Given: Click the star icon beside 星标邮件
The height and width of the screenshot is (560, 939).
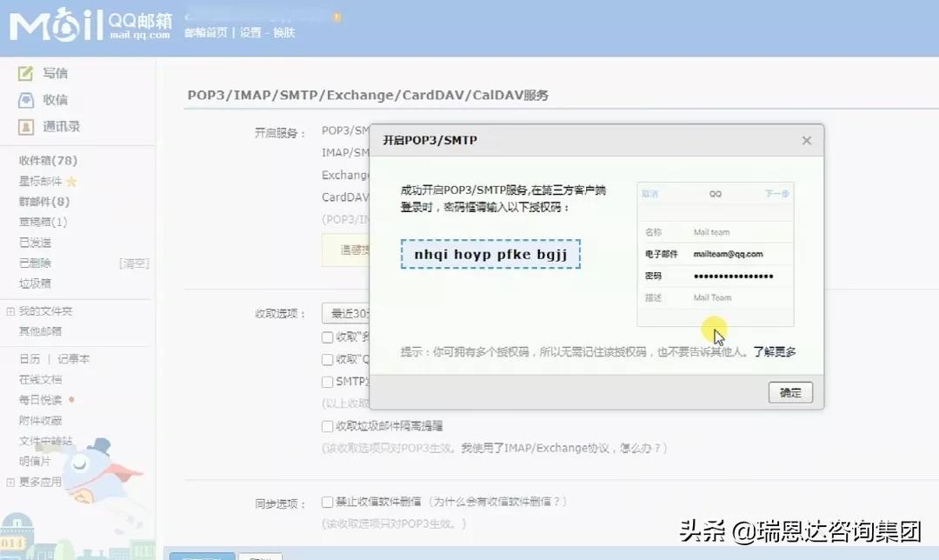Looking at the screenshot, I should tap(71, 182).
